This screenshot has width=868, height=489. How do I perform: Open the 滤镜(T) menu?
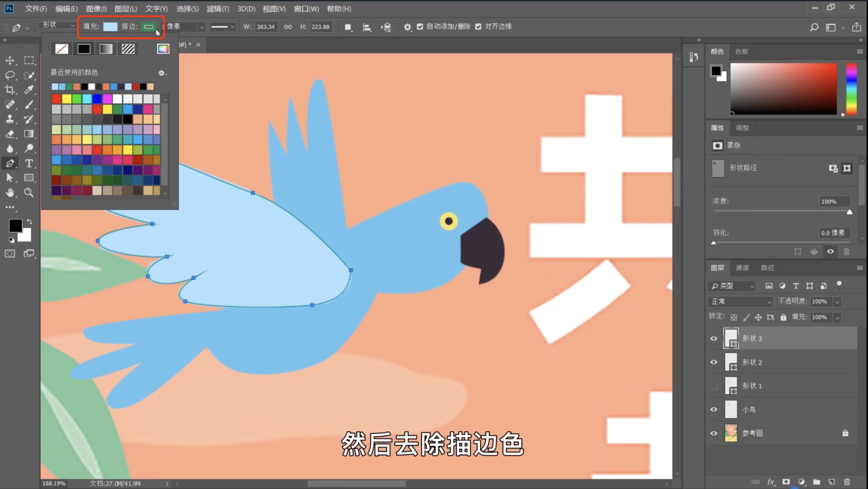[x=218, y=9]
